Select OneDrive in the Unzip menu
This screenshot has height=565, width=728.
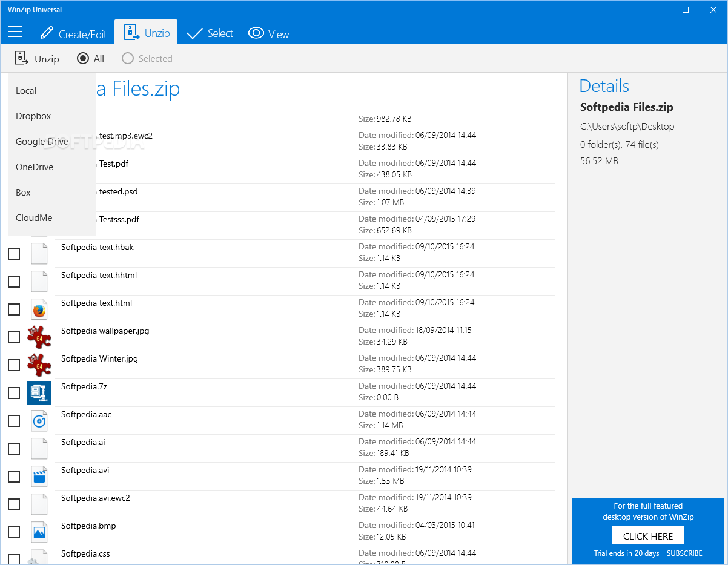pyautogui.click(x=52, y=167)
